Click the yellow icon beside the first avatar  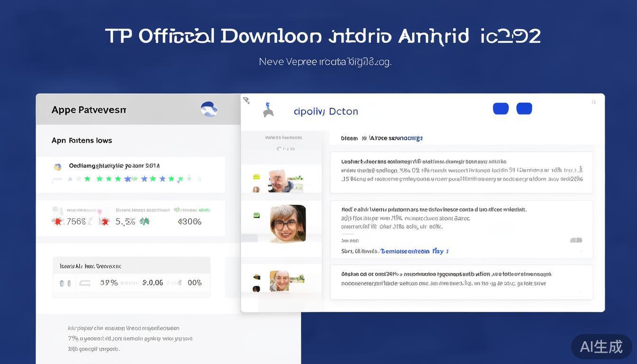(256, 177)
